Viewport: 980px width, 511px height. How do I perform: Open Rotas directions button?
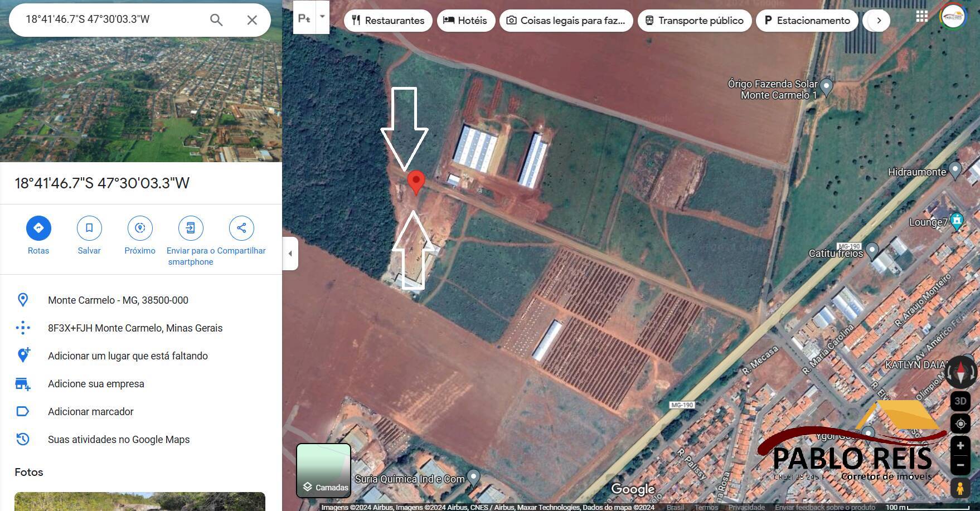tap(38, 228)
